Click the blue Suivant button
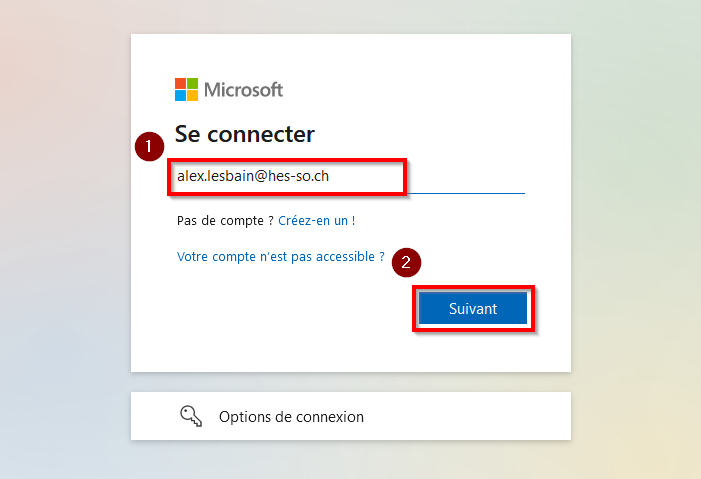The width and height of the screenshot is (701, 479). tap(473, 308)
